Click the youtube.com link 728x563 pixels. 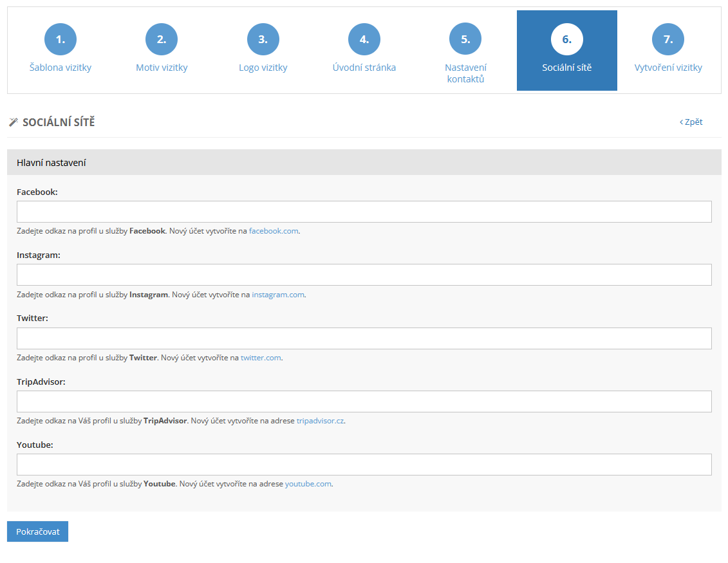tap(308, 484)
